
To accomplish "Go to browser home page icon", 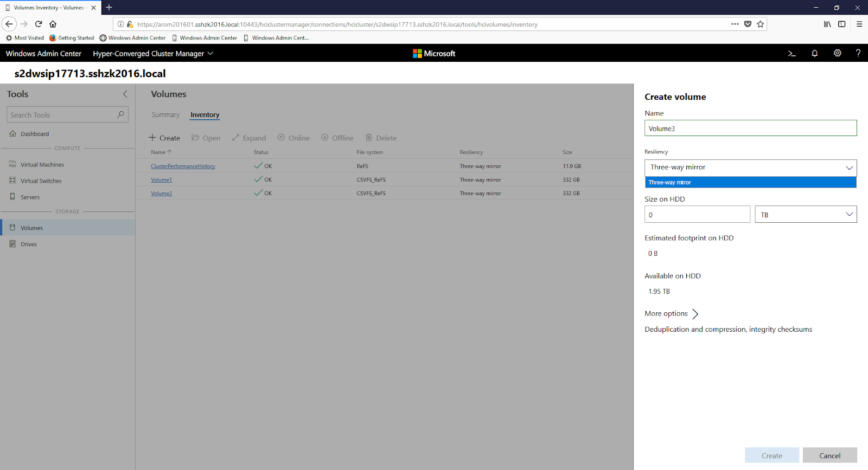I will 53,24.
